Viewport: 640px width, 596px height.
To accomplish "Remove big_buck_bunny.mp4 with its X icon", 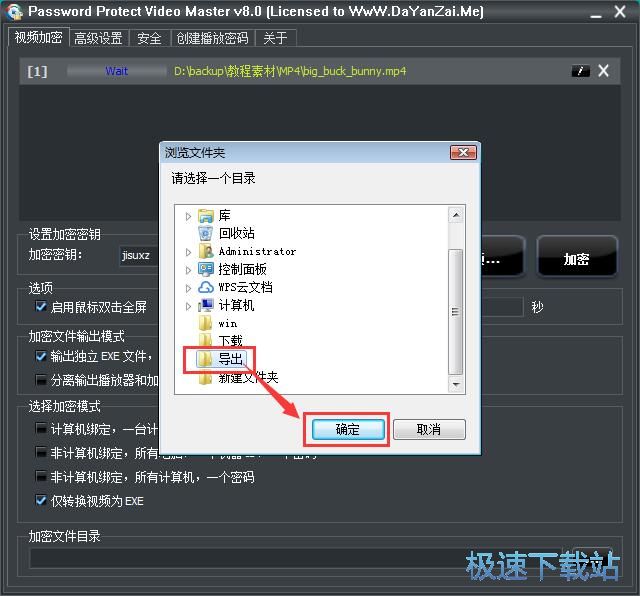I will coord(603,71).
